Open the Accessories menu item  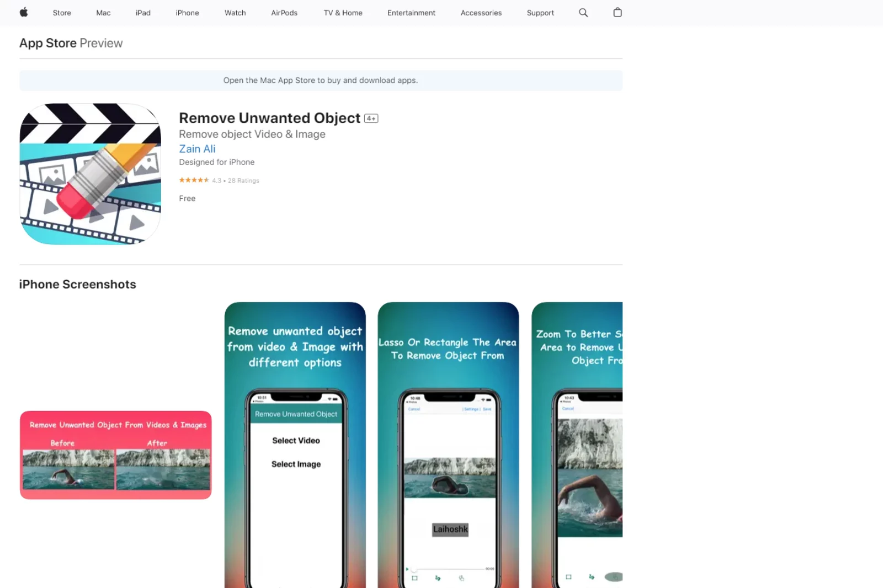[481, 13]
